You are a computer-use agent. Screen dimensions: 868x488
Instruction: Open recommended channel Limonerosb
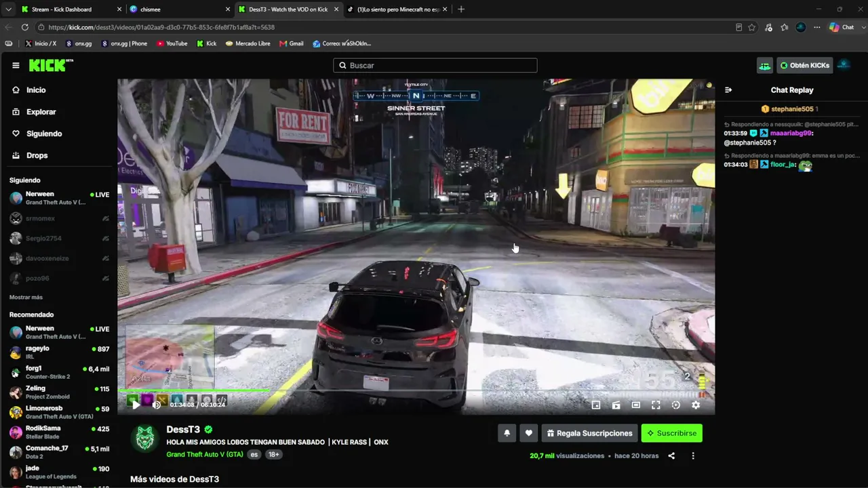click(59, 412)
